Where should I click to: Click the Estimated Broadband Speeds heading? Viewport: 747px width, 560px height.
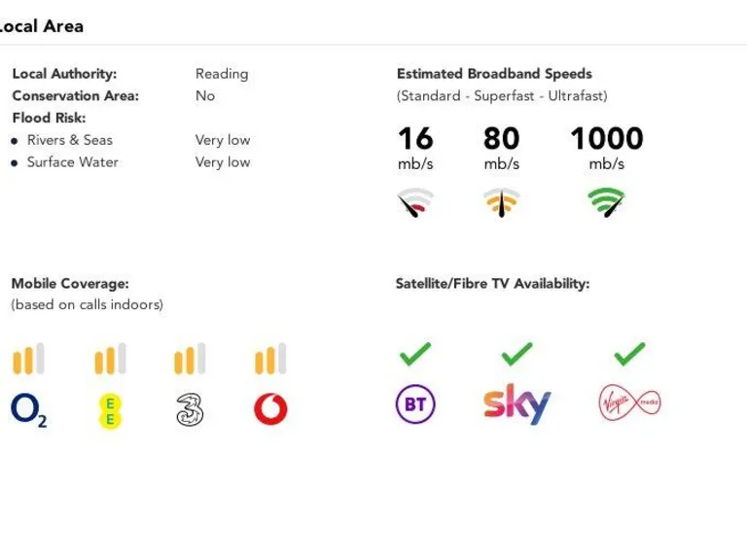click(x=494, y=74)
